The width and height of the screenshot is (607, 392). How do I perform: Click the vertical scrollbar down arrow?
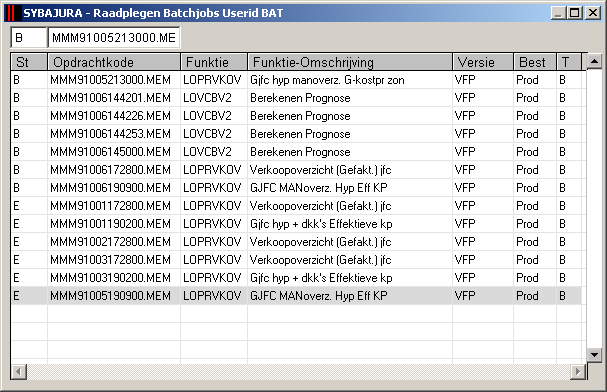coord(594,354)
